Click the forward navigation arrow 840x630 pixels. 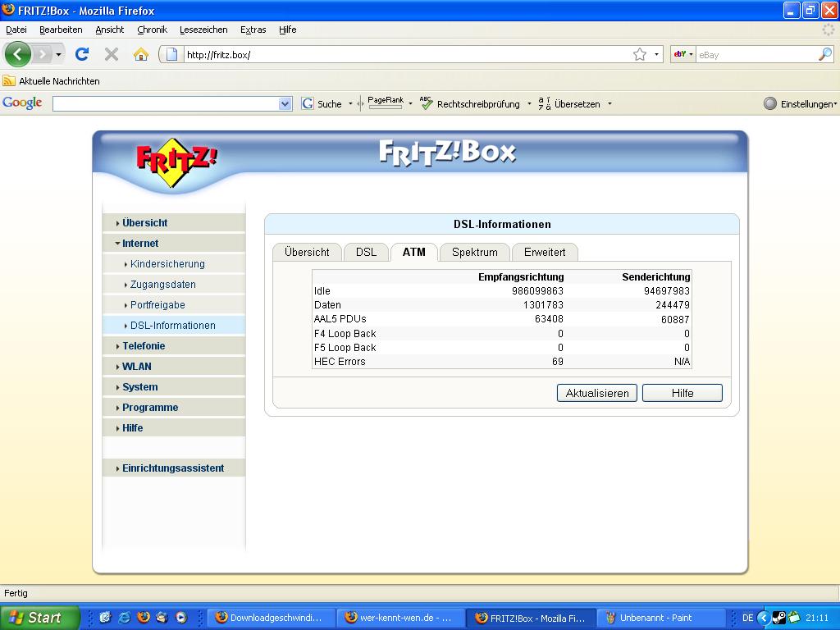(x=43, y=54)
